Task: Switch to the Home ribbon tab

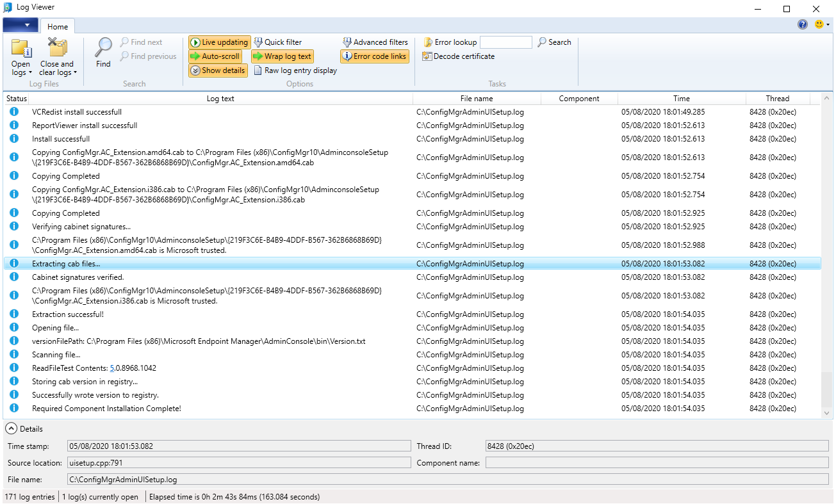Action: [58, 27]
